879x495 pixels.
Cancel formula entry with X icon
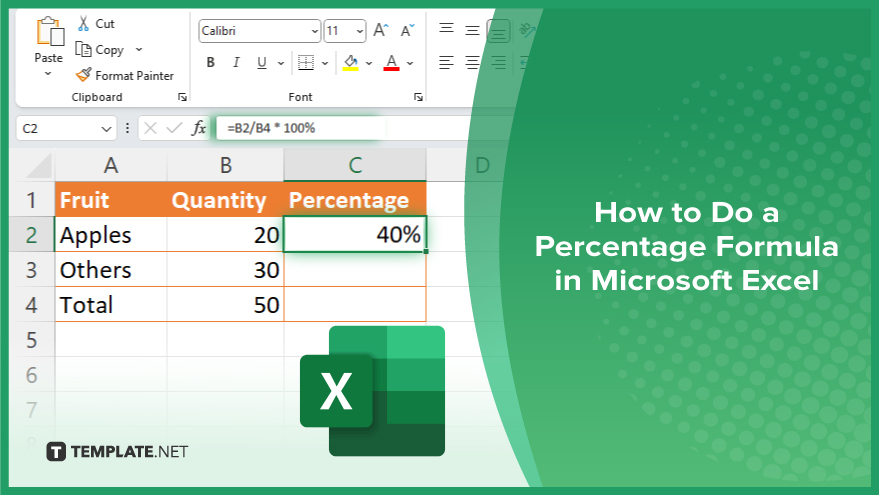click(150, 128)
